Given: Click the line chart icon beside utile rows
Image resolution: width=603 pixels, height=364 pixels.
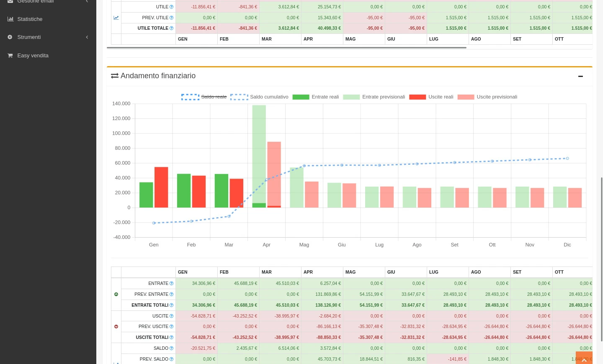Looking at the screenshot, I should point(116,18).
